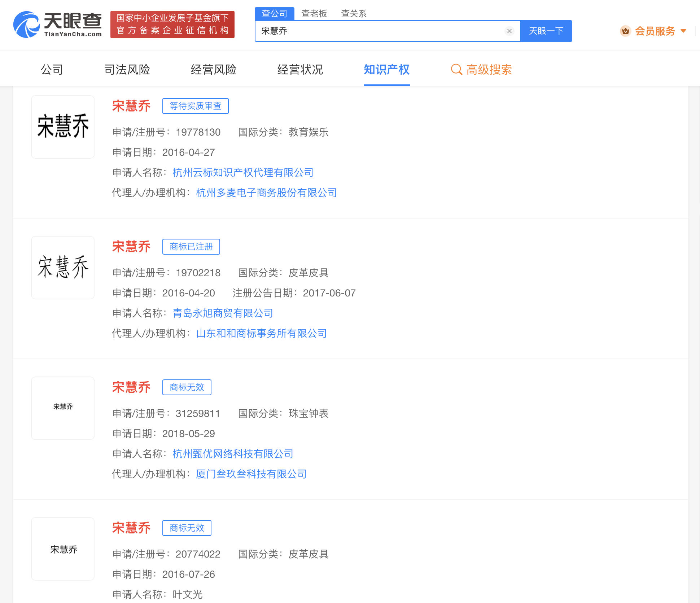Click the 商标已注册 status tag

[191, 247]
